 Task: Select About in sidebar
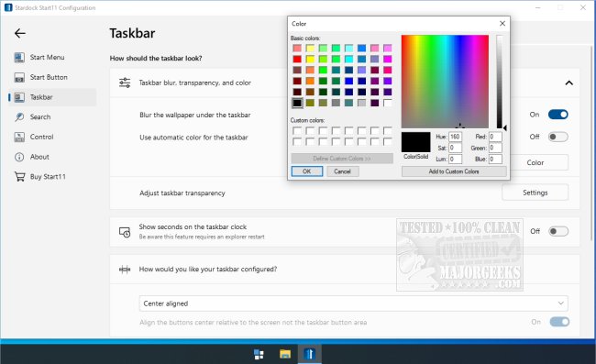(39, 157)
